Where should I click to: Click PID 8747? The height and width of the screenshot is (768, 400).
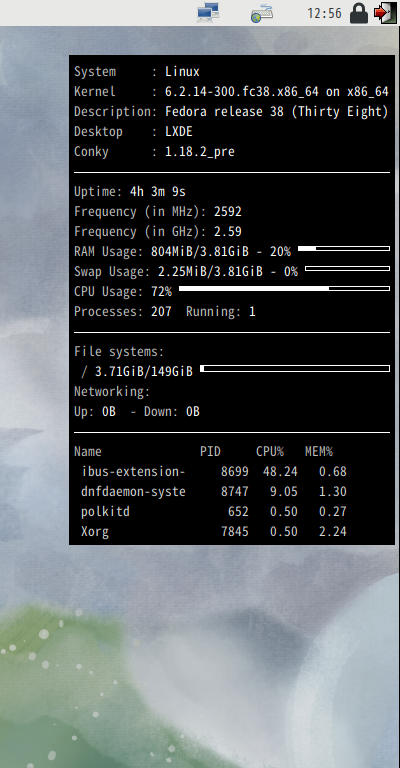coord(235,492)
